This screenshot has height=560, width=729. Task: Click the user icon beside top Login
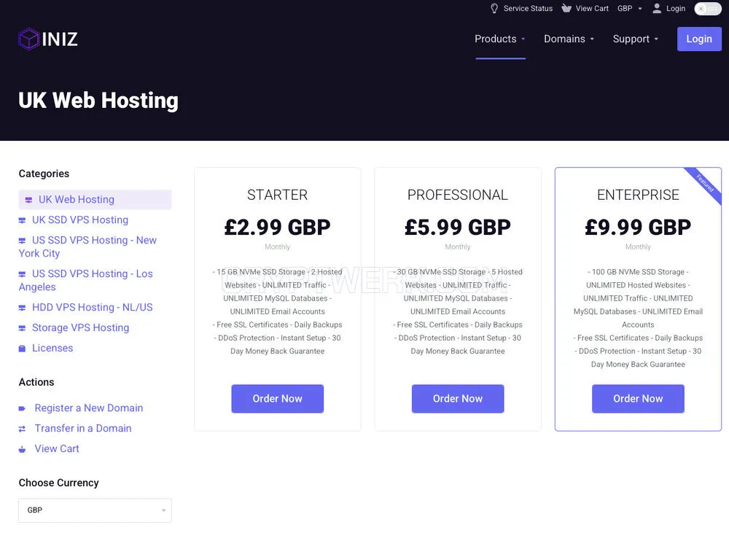click(657, 8)
